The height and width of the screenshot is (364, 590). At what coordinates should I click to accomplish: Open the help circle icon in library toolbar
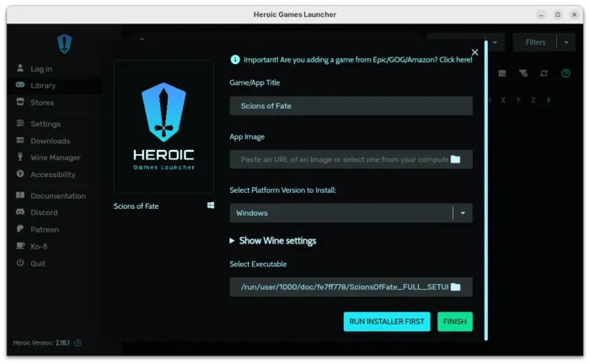click(565, 73)
